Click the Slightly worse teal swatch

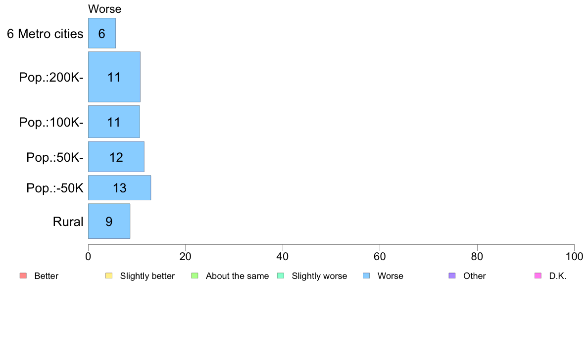(x=281, y=276)
